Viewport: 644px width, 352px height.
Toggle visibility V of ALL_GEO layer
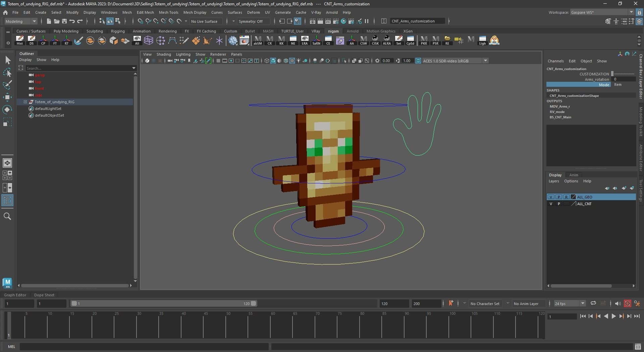coord(551,197)
